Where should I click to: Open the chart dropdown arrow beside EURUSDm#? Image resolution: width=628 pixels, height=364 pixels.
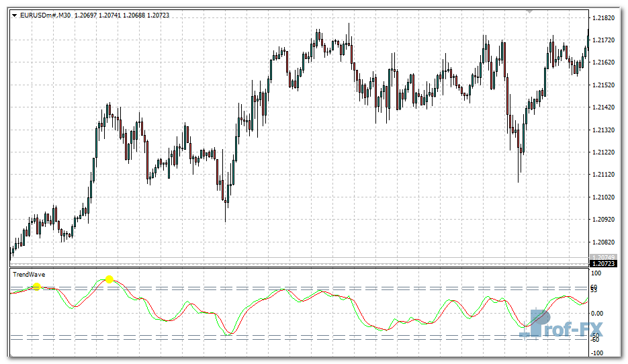15,15
